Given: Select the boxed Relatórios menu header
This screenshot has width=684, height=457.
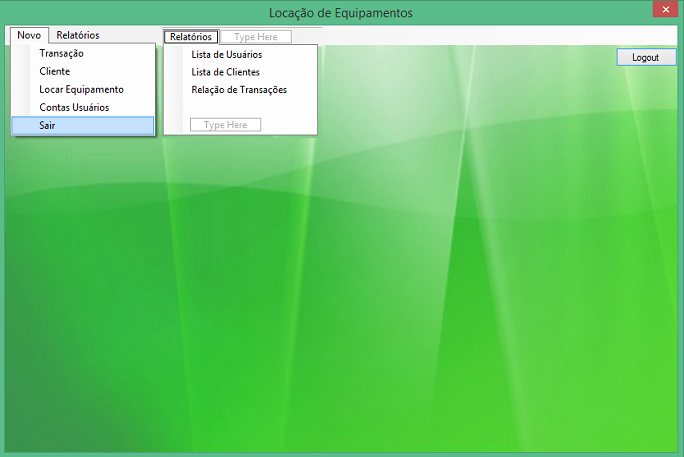Looking at the screenshot, I should pyautogui.click(x=191, y=37).
